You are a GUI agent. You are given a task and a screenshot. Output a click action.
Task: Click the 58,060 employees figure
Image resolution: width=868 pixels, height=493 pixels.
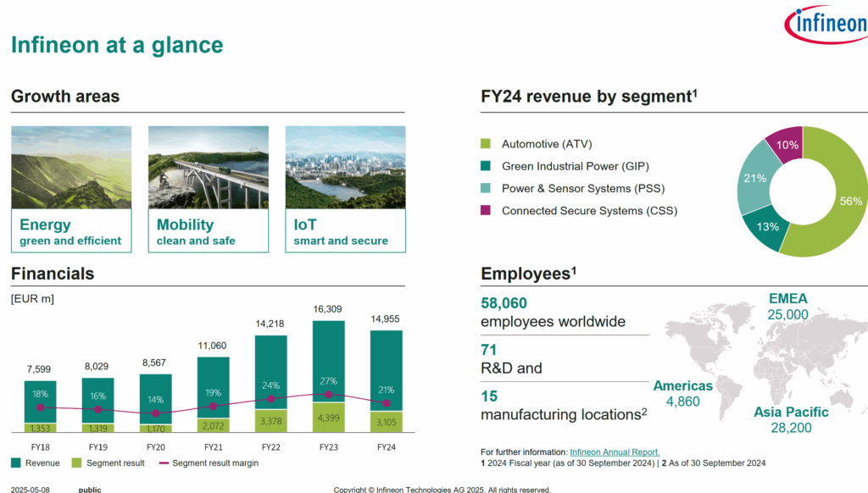(x=504, y=303)
